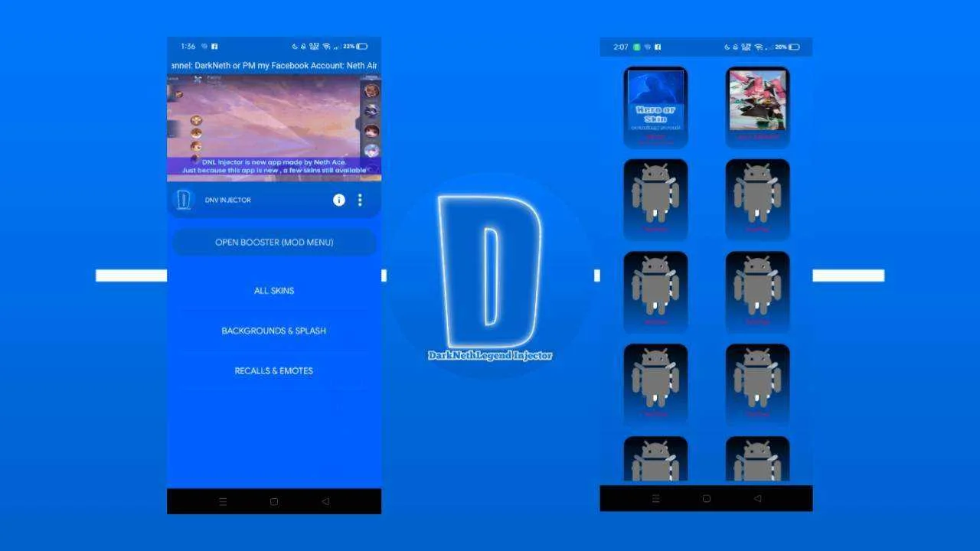Tap the info icon beside DNV INJECTOR
Image resolution: width=980 pixels, height=551 pixels.
[339, 200]
